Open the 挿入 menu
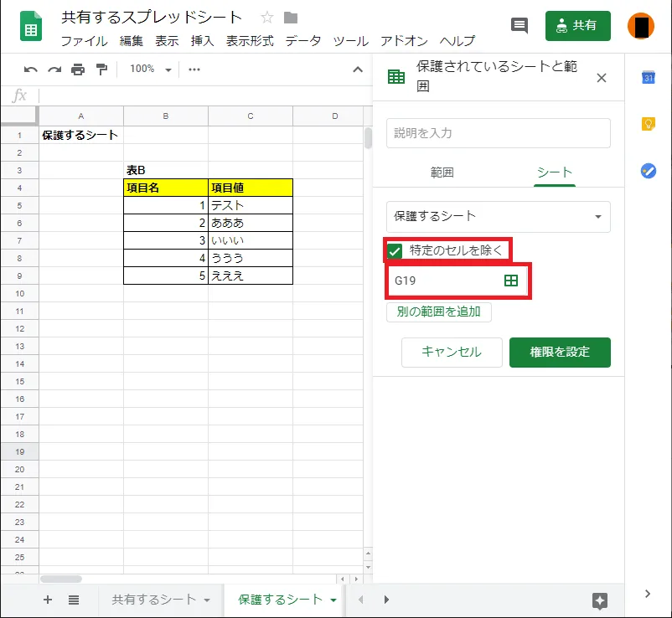 click(202, 41)
